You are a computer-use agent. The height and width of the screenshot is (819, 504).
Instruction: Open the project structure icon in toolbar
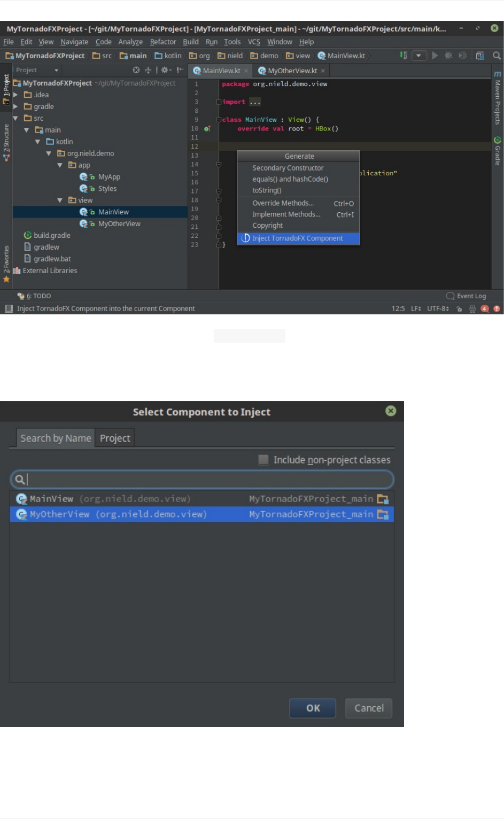tap(480, 56)
